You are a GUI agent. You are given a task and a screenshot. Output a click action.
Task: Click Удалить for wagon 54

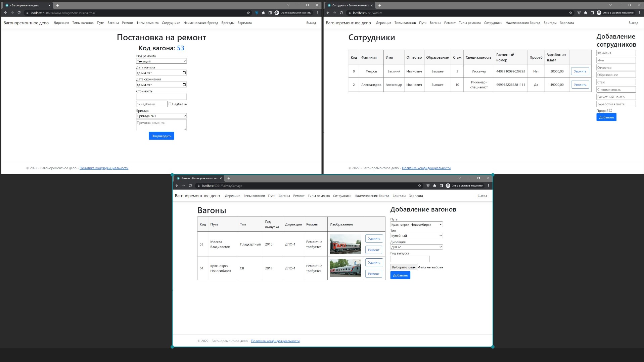tap(374, 263)
